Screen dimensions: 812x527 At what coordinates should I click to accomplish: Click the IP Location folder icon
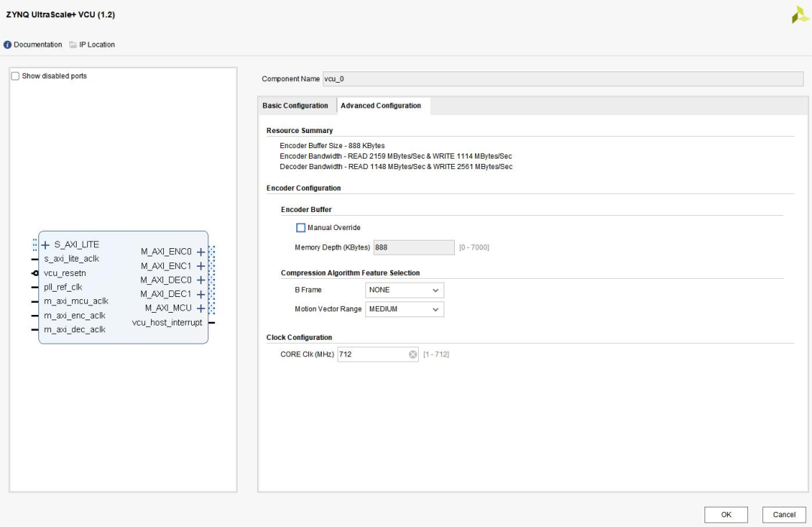point(73,45)
